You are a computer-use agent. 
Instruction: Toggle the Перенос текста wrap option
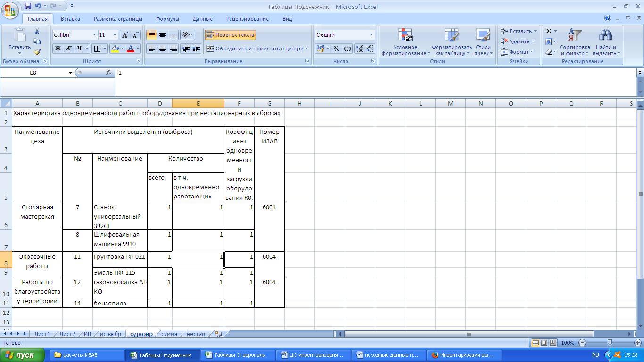pos(231,35)
